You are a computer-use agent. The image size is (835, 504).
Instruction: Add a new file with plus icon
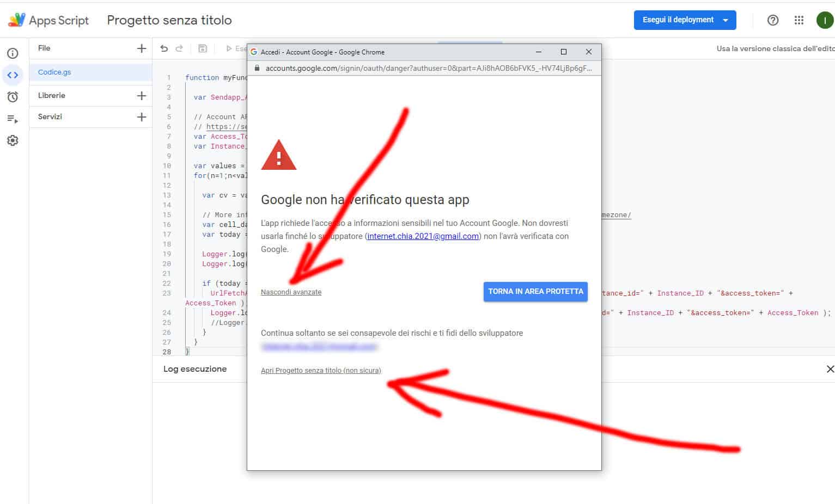tap(142, 48)
